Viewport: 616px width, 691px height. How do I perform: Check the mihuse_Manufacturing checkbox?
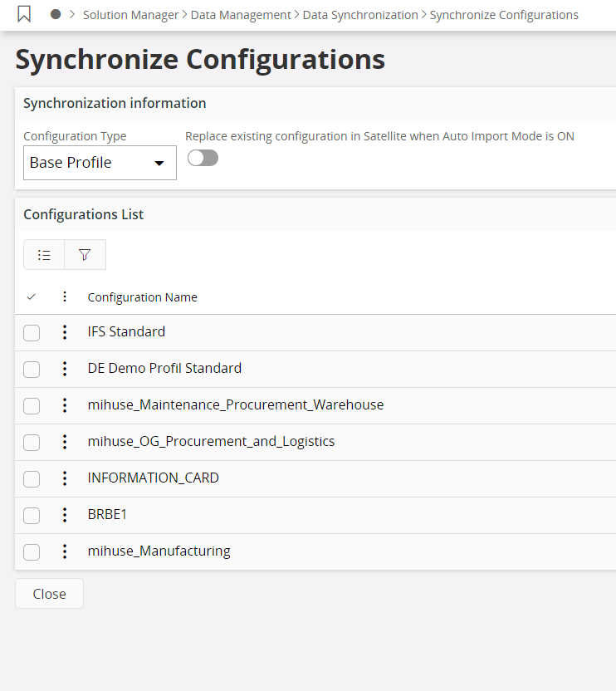tap(32, 552)
